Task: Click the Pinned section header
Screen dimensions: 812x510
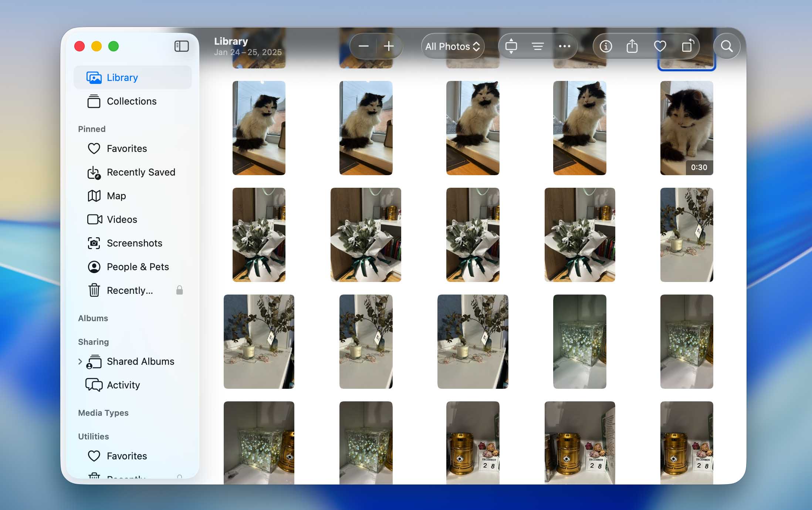Action: point(92,129)
